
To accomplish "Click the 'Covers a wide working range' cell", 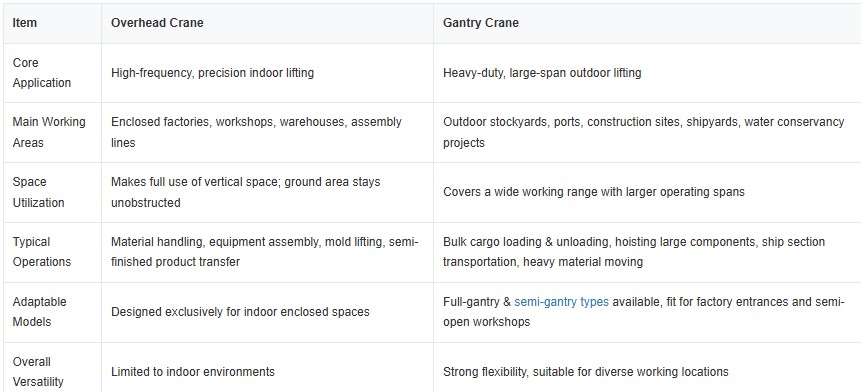I will (x=594, y=192).
